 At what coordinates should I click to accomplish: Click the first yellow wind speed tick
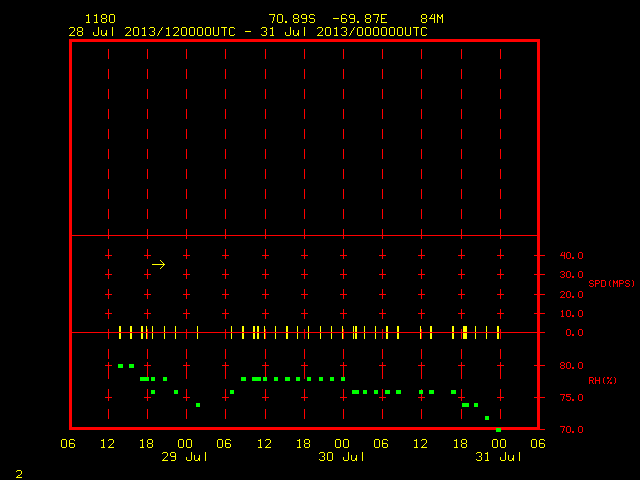120,332
